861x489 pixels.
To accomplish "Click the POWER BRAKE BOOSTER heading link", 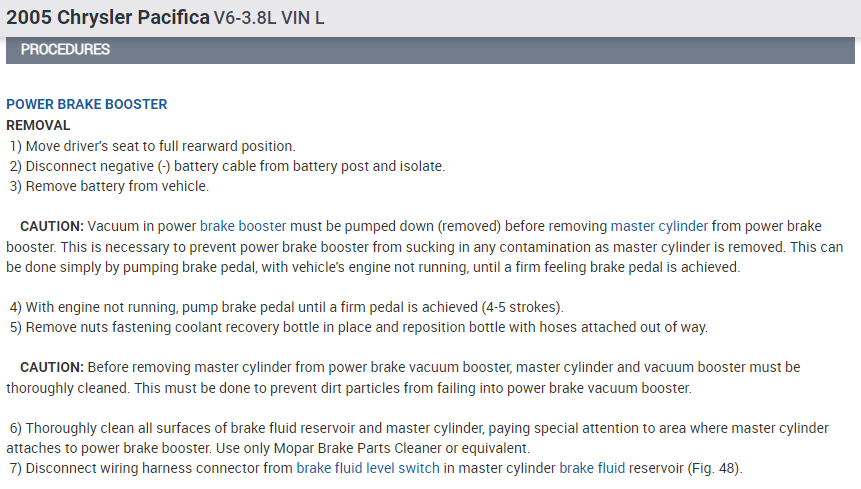I will 86,104.
